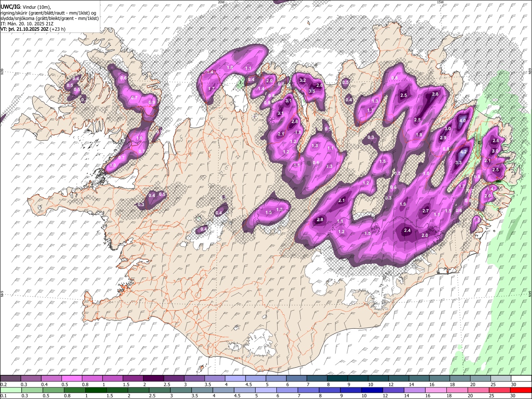Click the lower legend swatch between 20 and 25
This screenshot has height=399, width=532.
click(478, 390)
